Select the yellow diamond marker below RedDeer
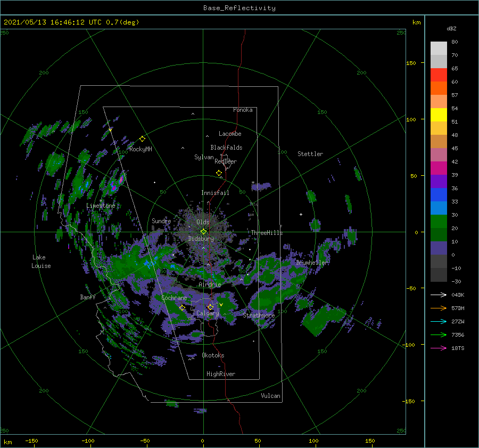The width and height of the screenshot is (479, 448). [x=219, y=173]
